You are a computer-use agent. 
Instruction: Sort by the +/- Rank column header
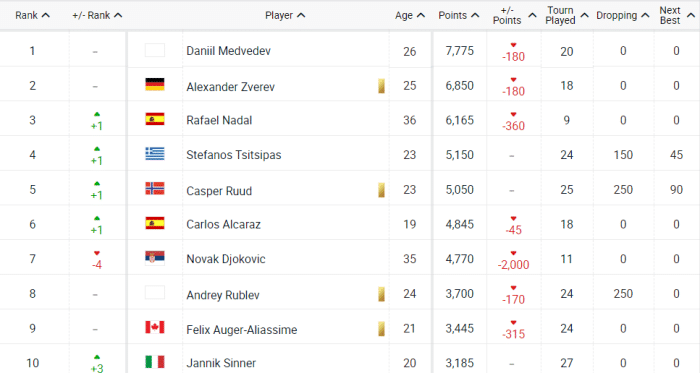tap(97, 15)
